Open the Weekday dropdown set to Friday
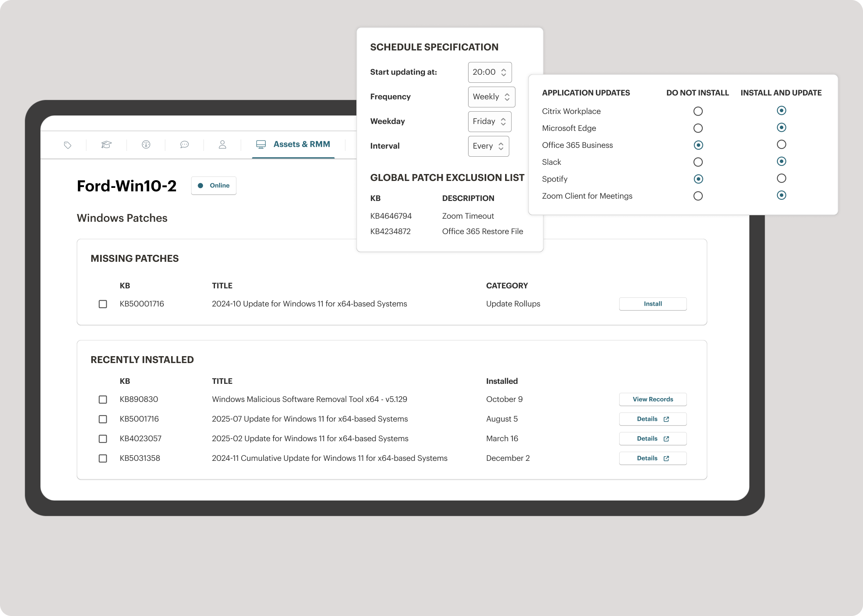The width and height of the screenshot is (863, 616). click(490, 122)
